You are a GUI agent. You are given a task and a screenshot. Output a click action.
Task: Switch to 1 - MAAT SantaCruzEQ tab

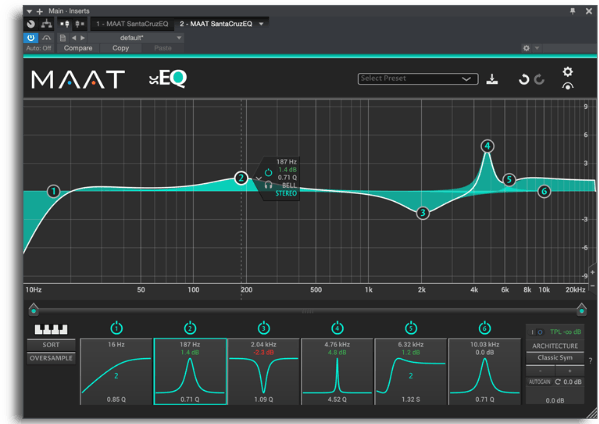pos(132,24)
